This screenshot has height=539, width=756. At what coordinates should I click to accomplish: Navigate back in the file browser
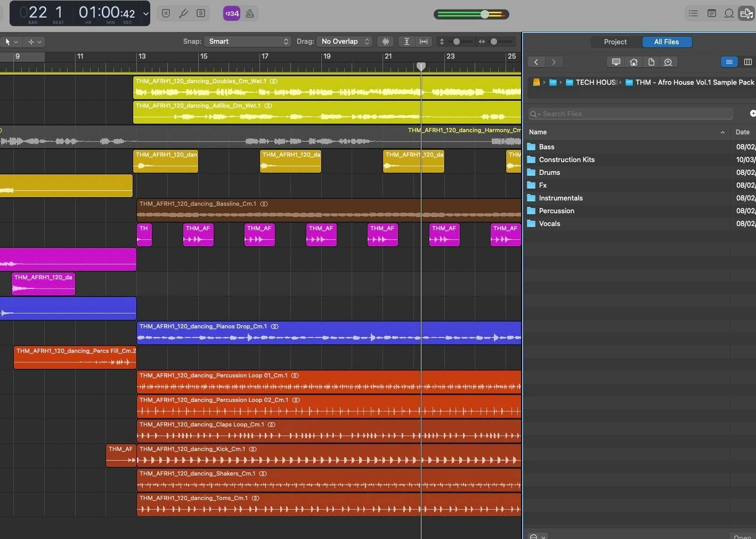coord(536,62)
